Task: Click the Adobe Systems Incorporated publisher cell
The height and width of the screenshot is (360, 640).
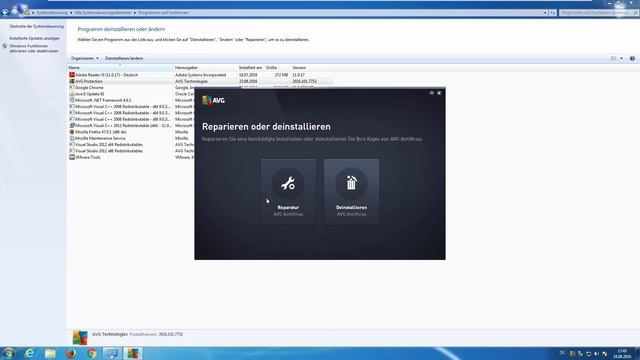Action: (200, 75)
